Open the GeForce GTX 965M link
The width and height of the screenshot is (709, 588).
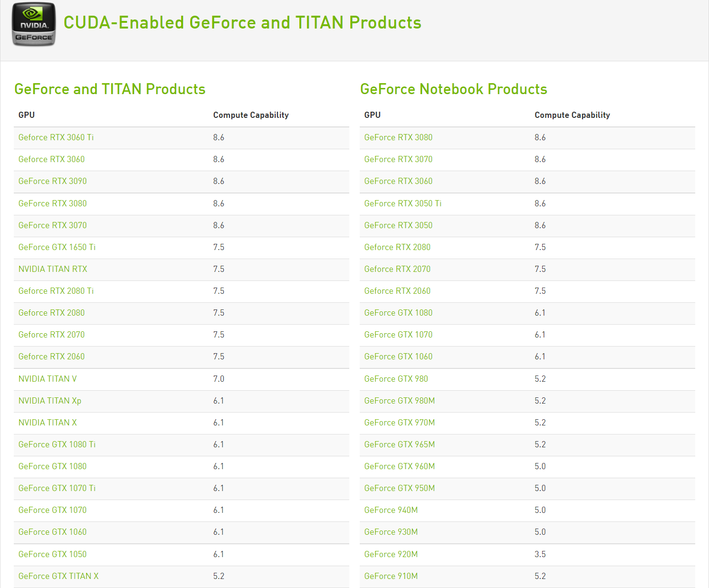[400, 444]
